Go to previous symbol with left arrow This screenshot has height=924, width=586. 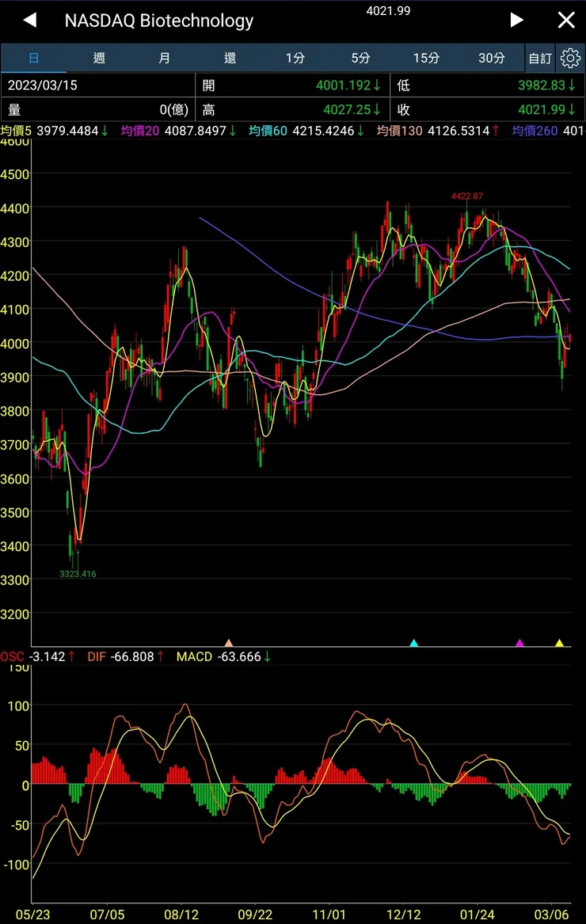tap(30, 20)
